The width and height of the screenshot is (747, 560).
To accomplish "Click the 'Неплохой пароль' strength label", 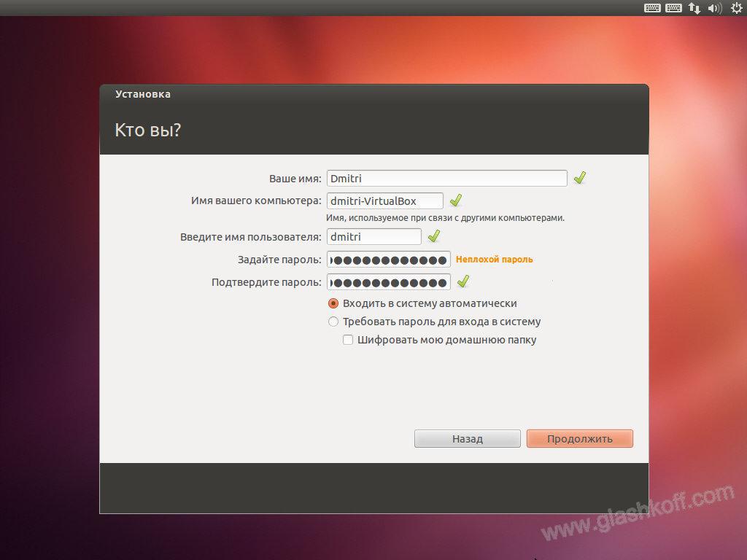I will pos(495,260).
